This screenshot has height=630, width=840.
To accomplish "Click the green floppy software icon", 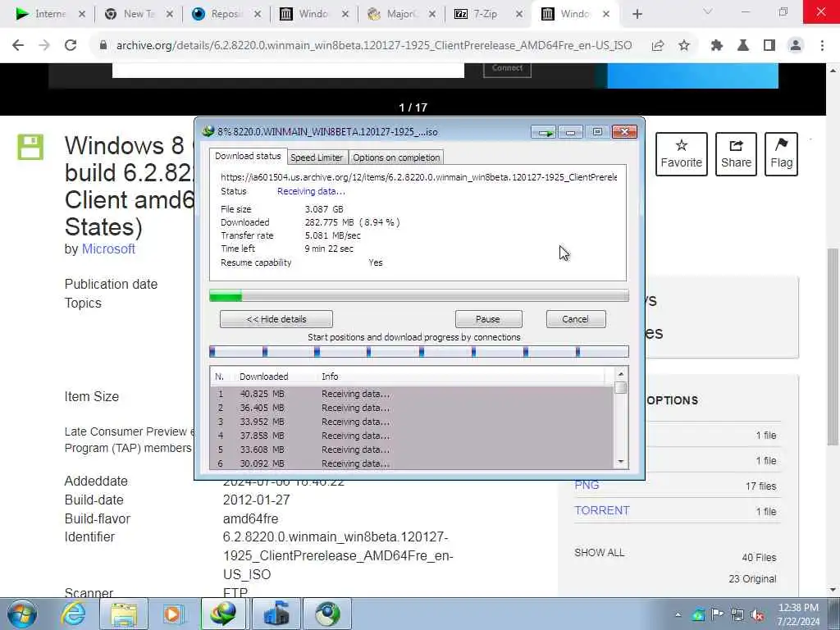I will click(30, 147).
